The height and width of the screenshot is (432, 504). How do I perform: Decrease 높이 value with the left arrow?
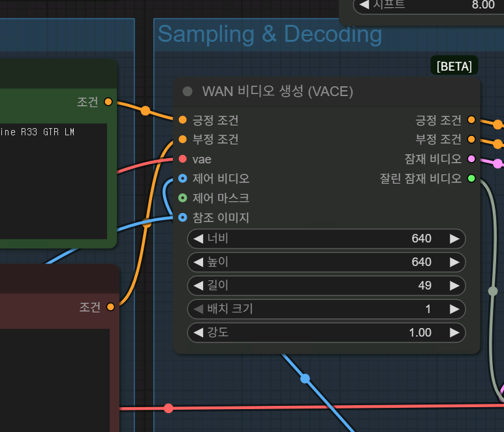coord(198,262)
